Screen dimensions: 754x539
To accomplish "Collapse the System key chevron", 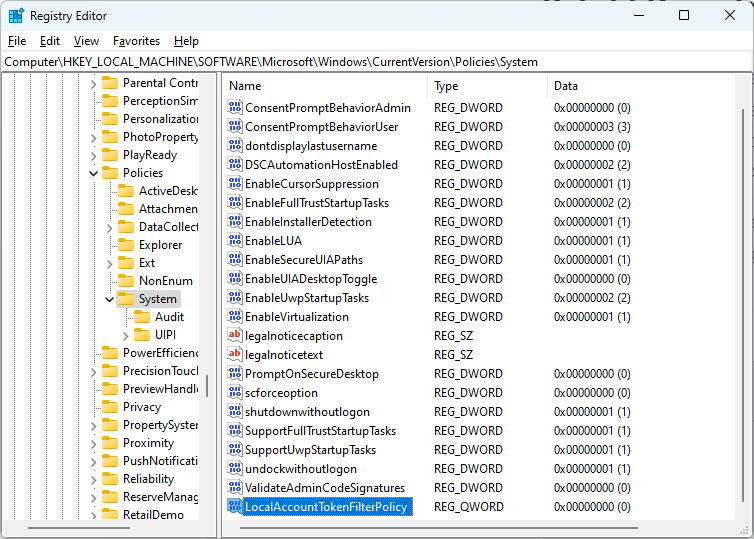I will point(109,300).
